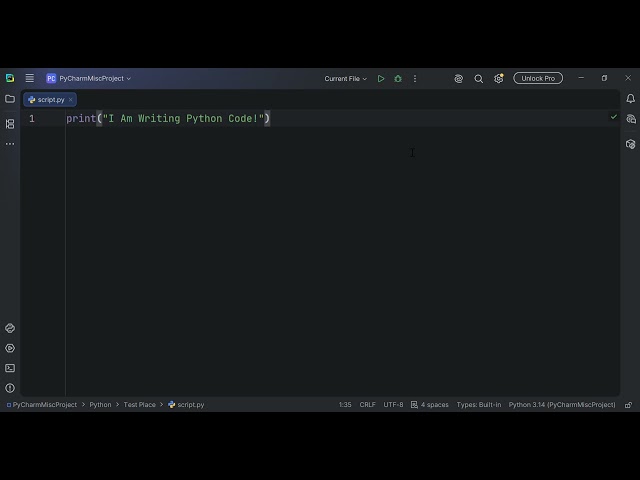Open the PyCharmMiscProject project dropdown
The width and height of the screenshot is (640, 480).
pyautogui.click(x=89, y=78)
